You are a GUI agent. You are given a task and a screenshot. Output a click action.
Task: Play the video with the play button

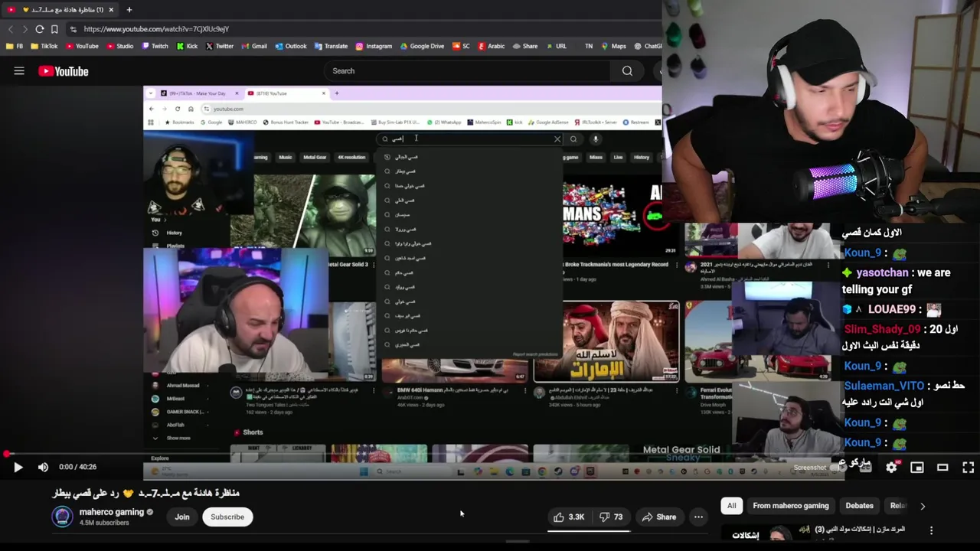(x=18, y=467)
